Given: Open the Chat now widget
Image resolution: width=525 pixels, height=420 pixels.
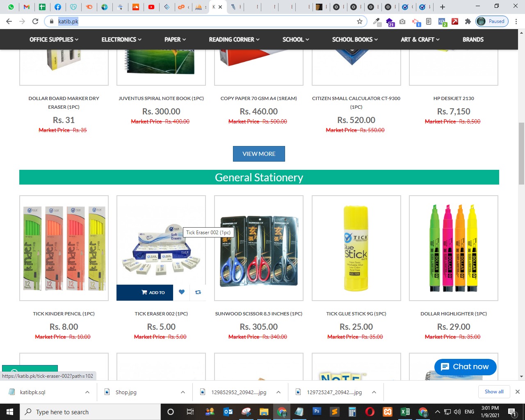Looking at the screenshot, I should pyautogui.click(x=465, y=367).
